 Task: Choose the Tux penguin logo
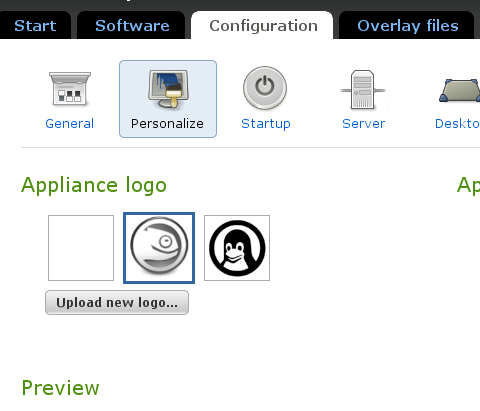(x=237, y=248)
